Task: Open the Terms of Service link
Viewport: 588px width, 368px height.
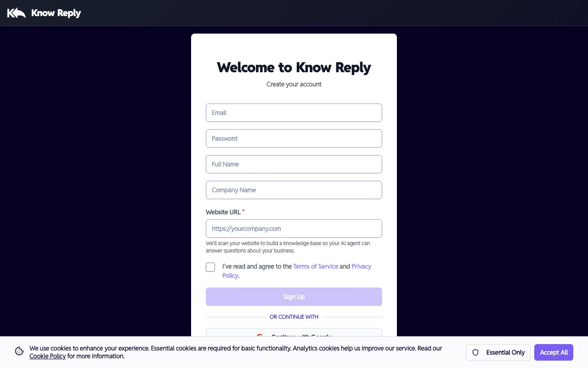Action: pyautogui.click(x=316, y=266)
